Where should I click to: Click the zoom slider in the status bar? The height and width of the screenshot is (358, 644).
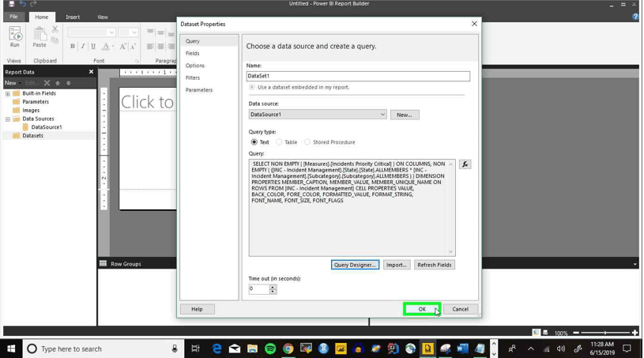(605, 333)
